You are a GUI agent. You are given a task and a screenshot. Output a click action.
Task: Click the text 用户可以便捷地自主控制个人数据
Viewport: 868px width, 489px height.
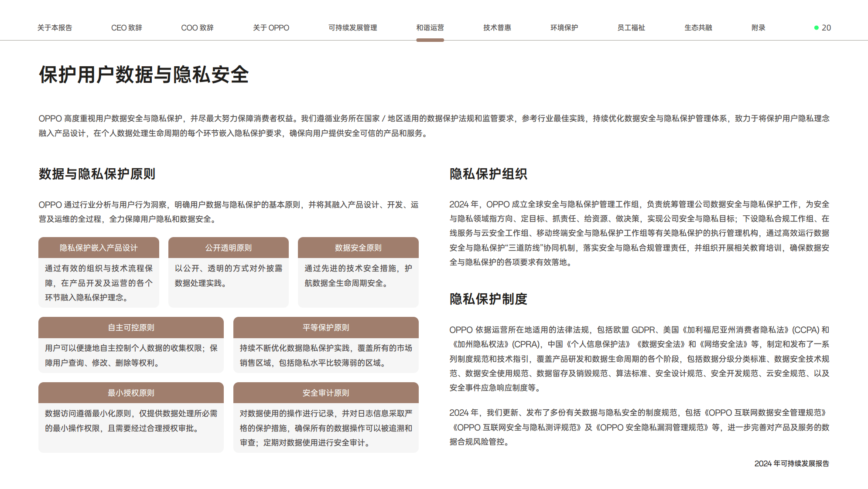(108, 348)
